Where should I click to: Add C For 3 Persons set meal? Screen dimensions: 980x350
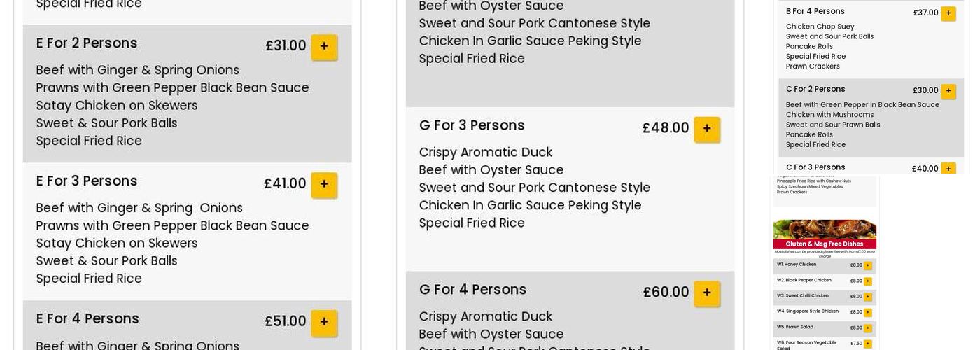948,169
